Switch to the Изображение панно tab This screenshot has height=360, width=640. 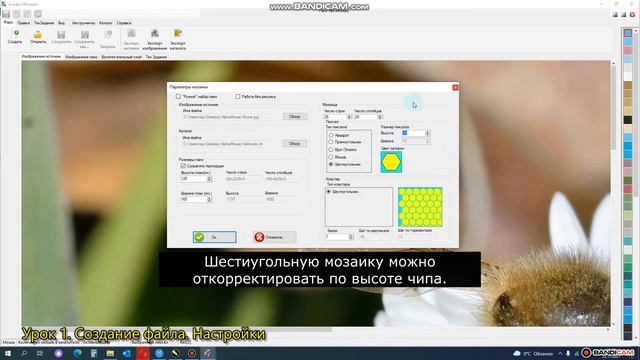(x=81, y=57)
